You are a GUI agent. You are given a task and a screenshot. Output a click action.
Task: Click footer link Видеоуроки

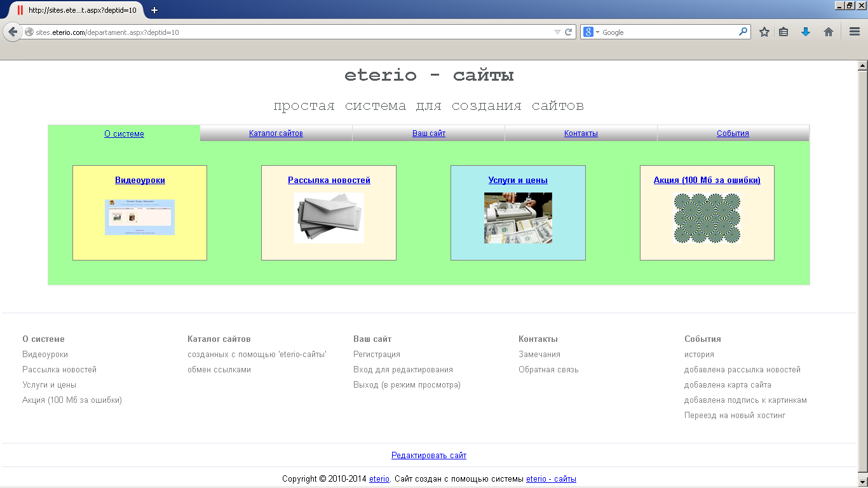point(45,355)
